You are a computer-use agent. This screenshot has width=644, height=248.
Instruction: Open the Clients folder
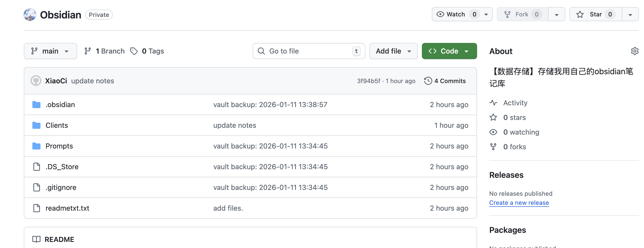point(57,125)
